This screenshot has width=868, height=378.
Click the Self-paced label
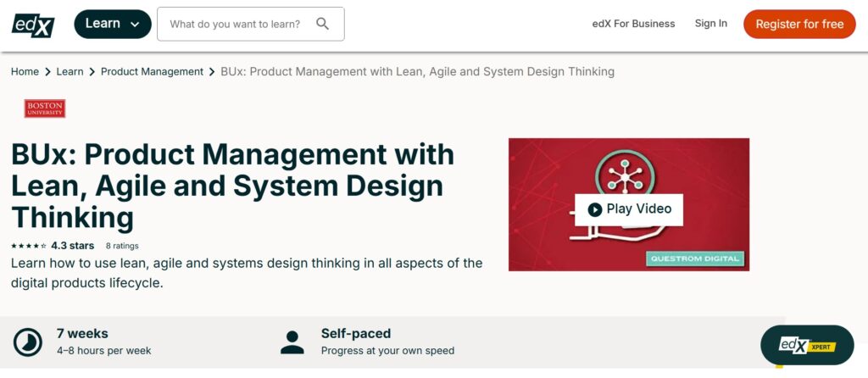click(x=356, y=334)
